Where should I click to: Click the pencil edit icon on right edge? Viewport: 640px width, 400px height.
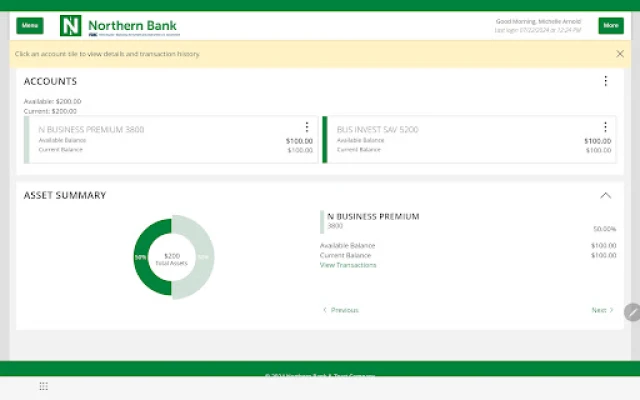631,312
